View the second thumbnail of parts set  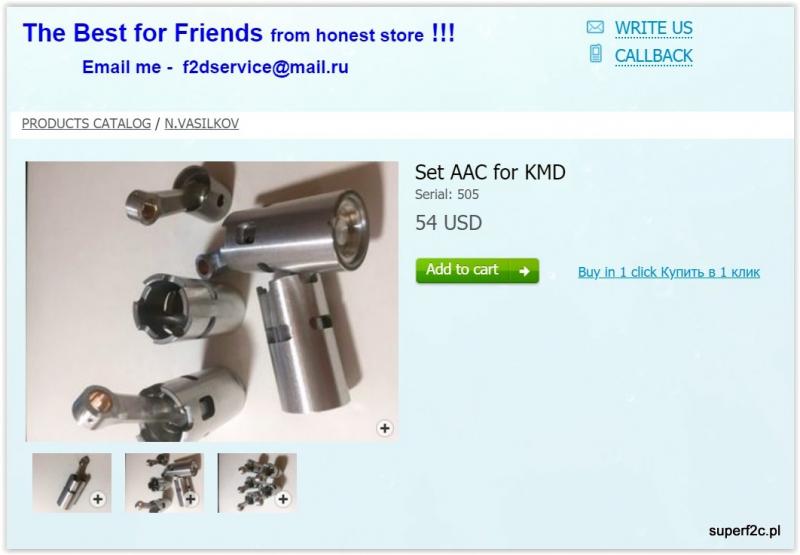point(164,483)
